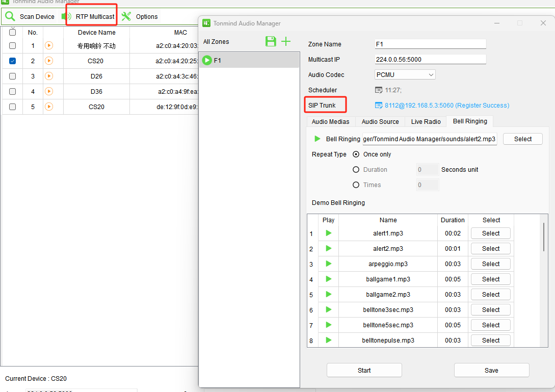The image size is (555, 392).
Task: Click the Zone Name input field
Action: (430, 44)
